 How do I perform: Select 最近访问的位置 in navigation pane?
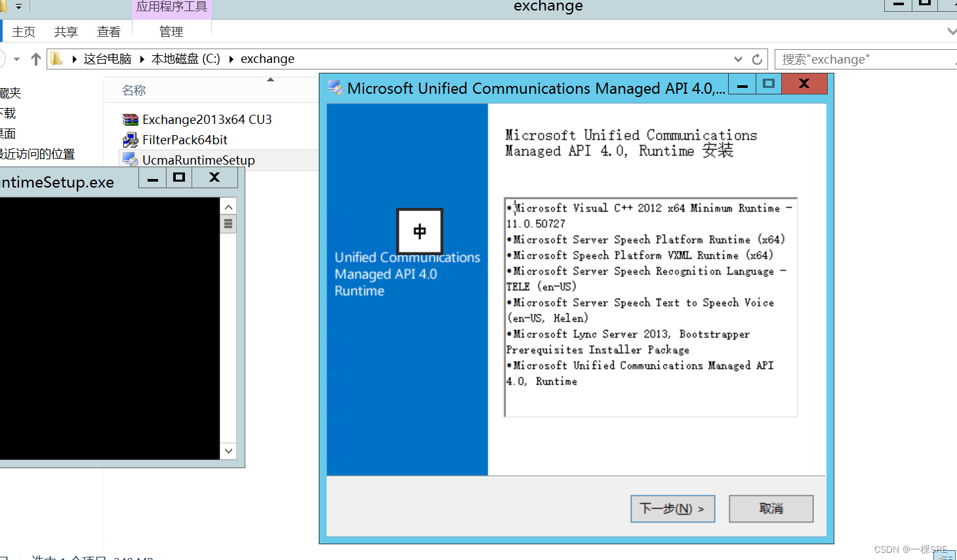[37, 154]
